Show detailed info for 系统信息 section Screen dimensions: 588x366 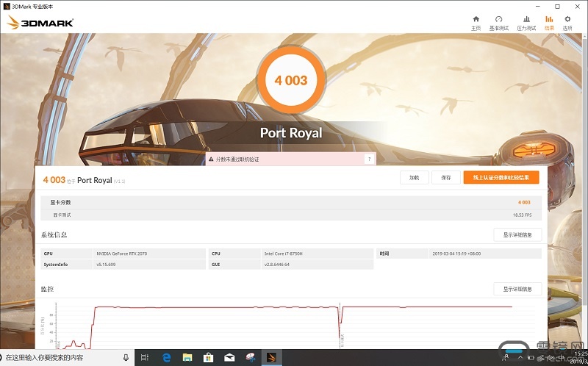pyautogui.click(x=517, y=234)
